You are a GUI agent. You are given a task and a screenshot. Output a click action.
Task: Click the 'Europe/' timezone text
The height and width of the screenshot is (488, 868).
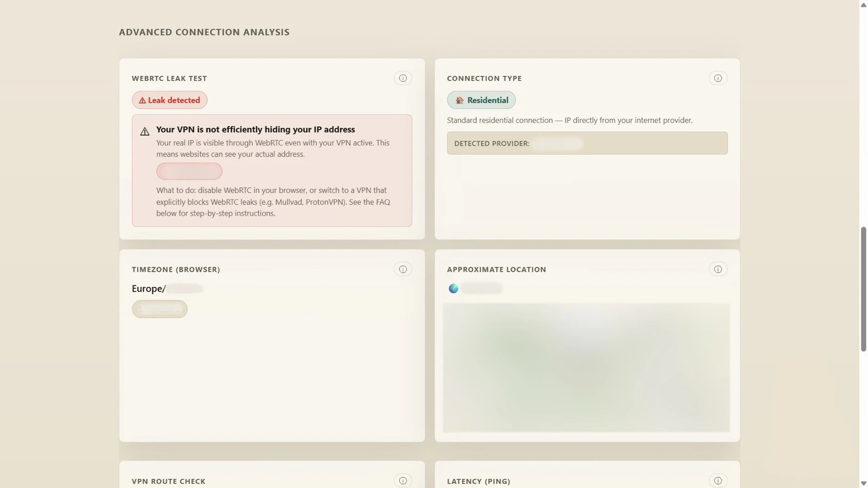point(149,288)
